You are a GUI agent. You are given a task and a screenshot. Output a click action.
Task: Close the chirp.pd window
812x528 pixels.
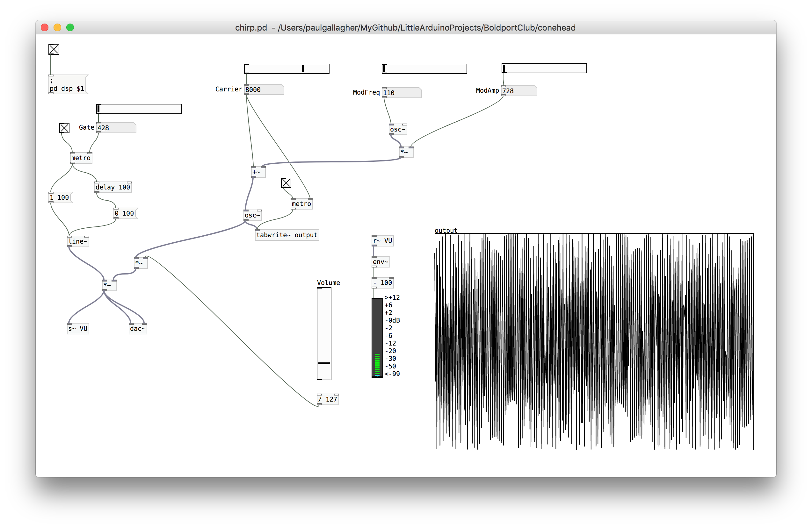click(x=44, y=28)
